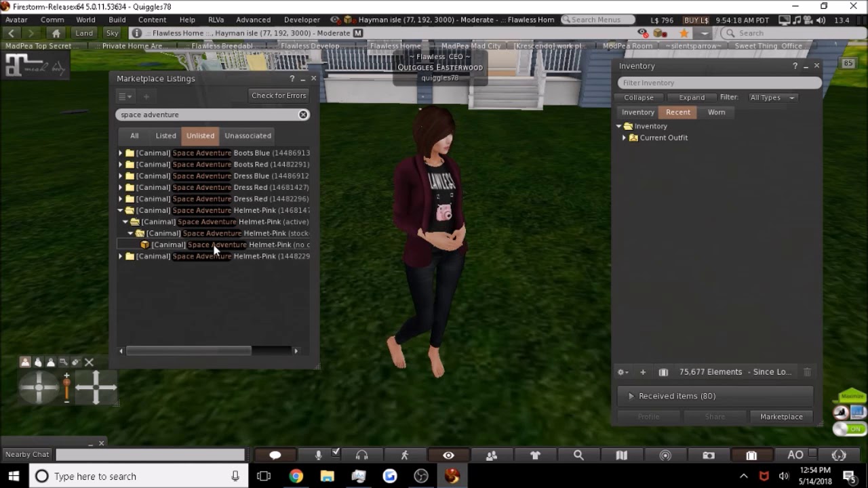868x488 pixels.
Task: Add landmark with the star icon
Action: pyautogui.click(x=684, y=33)
